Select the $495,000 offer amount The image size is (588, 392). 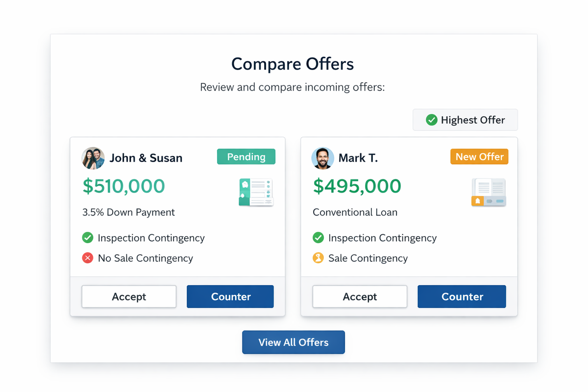pyautogui.click(x=357, y=186)
